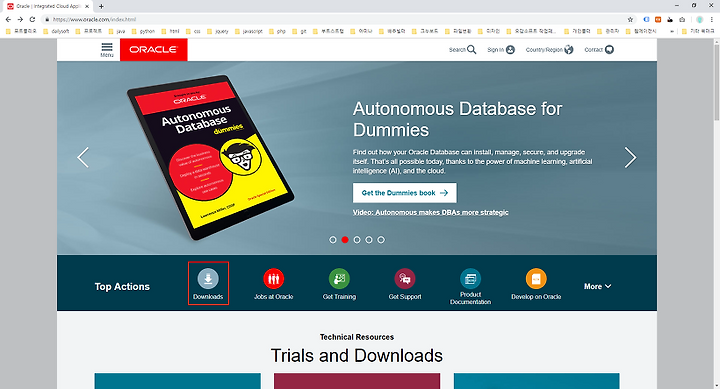Open java bookmark folder
This screenshot has height=389, width=720.
point(117,31)
